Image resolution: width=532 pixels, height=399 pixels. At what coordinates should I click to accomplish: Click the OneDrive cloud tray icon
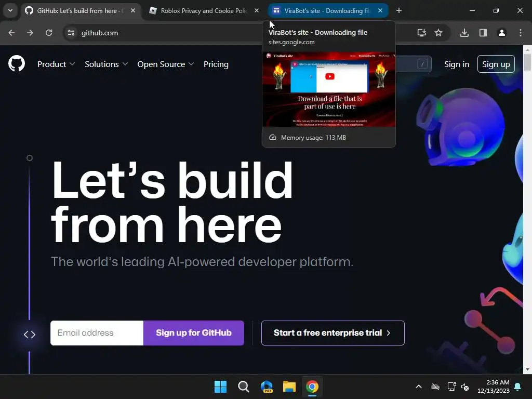435,387
